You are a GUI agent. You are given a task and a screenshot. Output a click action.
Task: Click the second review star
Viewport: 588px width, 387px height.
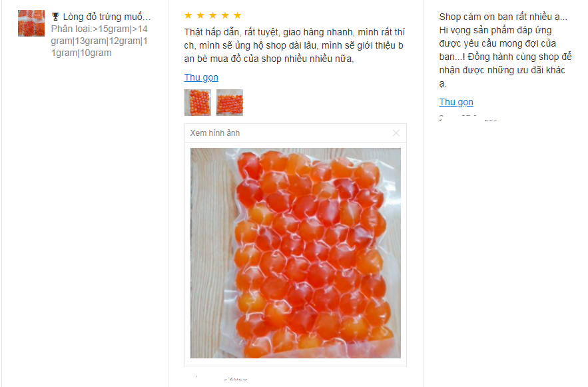201,15
